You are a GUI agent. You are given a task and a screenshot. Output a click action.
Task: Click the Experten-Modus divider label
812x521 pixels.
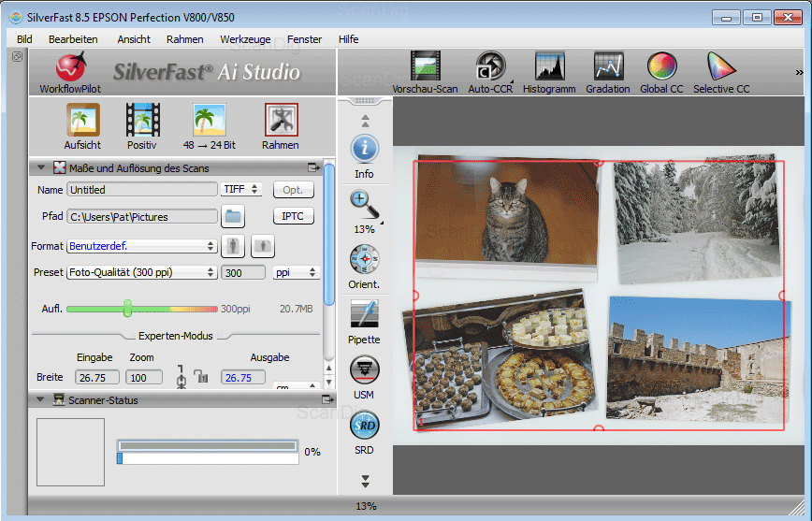click(x=176, y=336)
